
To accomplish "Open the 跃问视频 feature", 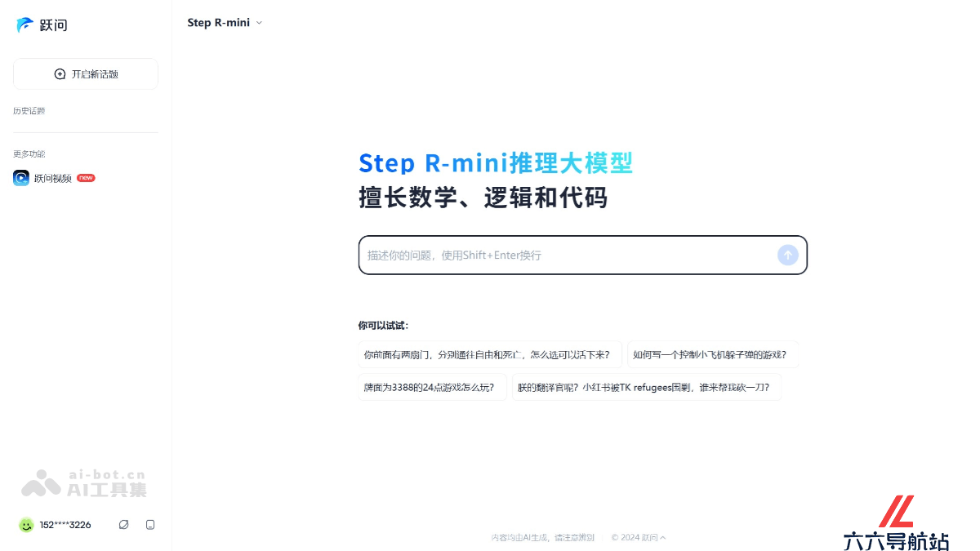I will 54,178.
